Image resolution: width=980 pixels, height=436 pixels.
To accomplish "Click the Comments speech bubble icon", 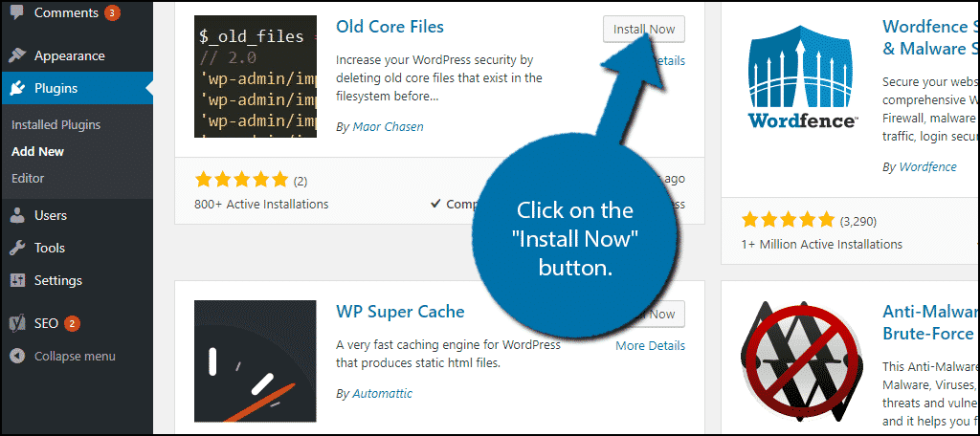I will click(x=17, y=13).
